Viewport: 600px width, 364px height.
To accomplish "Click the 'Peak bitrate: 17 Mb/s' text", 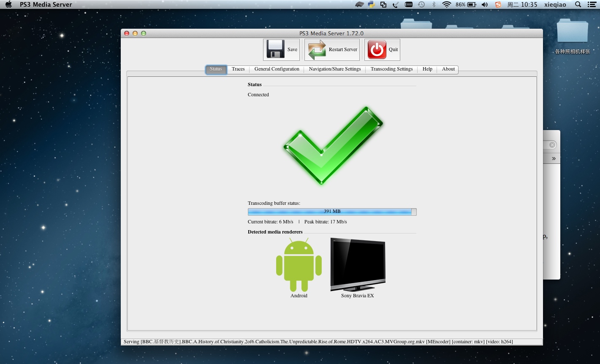I will (326, 222).
